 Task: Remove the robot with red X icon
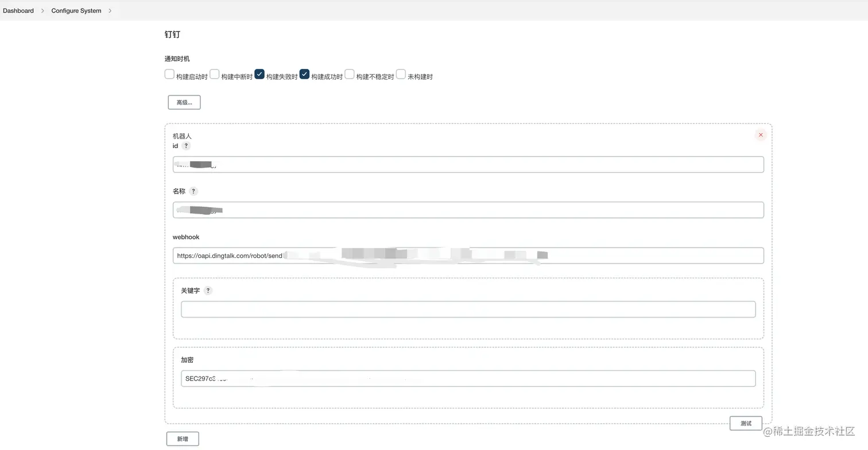[x=761, y=135]
